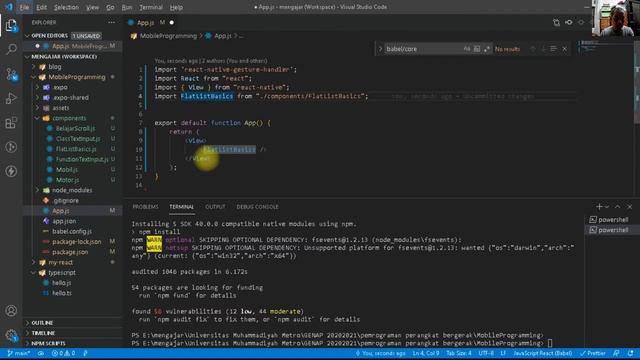The width and height of the screenshot is (640, 360).
Task: Click UTF-8 encoding in status bar
Action: (x=486, y=353)
